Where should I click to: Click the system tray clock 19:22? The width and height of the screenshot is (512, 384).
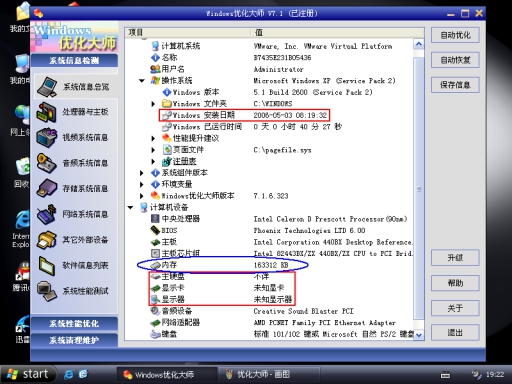coord(495,375)
